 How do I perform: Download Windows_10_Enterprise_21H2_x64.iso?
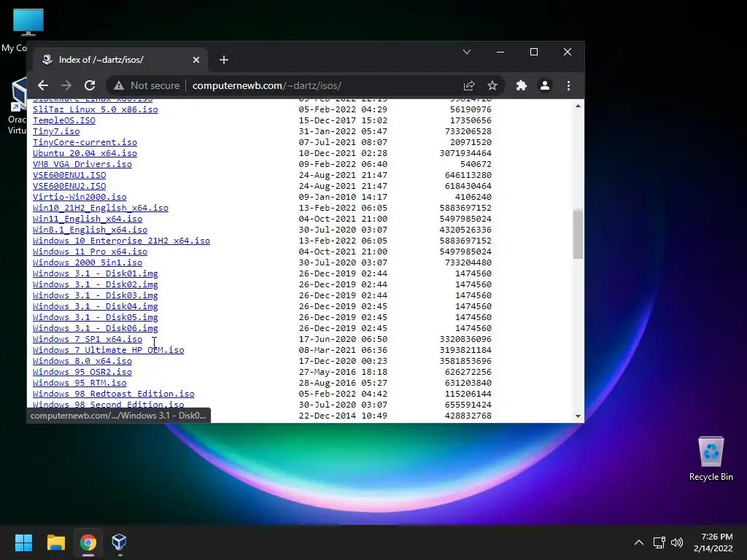122,241
